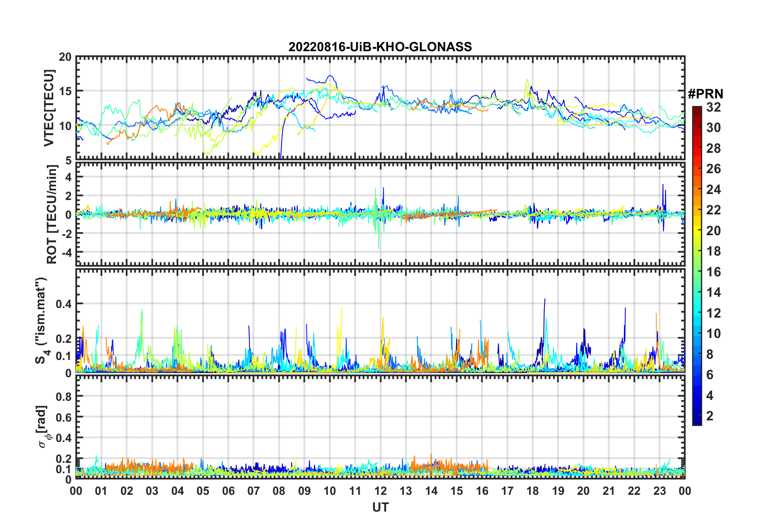Click colorbar tick label 24
The height and width of the screenshot is (532, 761).
click(x=713, y=190)
